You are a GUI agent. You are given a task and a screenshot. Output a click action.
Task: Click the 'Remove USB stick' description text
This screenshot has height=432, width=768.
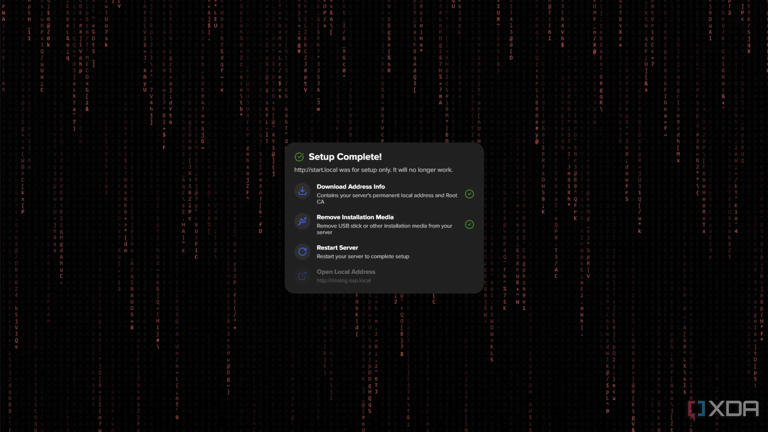tap(384, 229)
